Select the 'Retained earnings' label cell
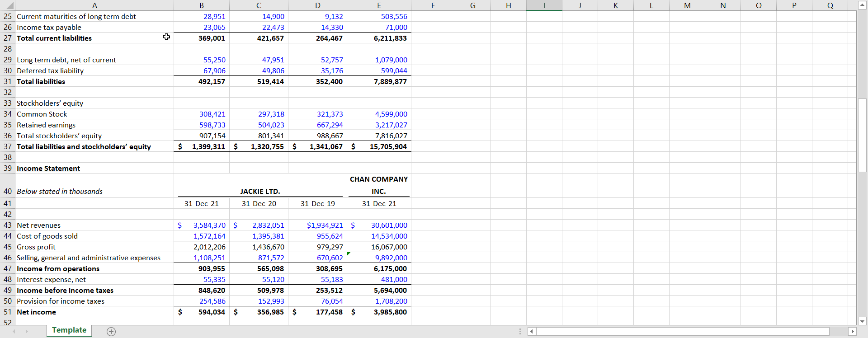 tap(94, 125)
